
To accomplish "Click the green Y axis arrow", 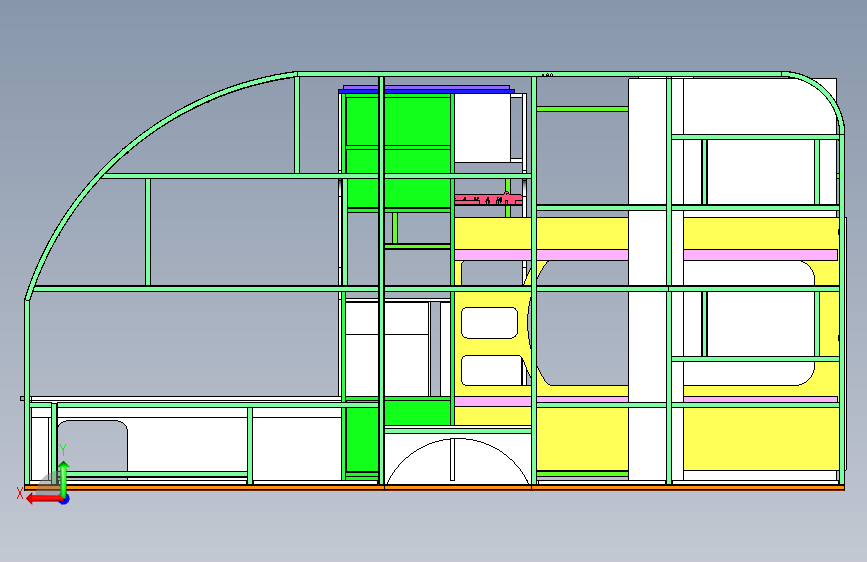I will (x=64, y=478).
